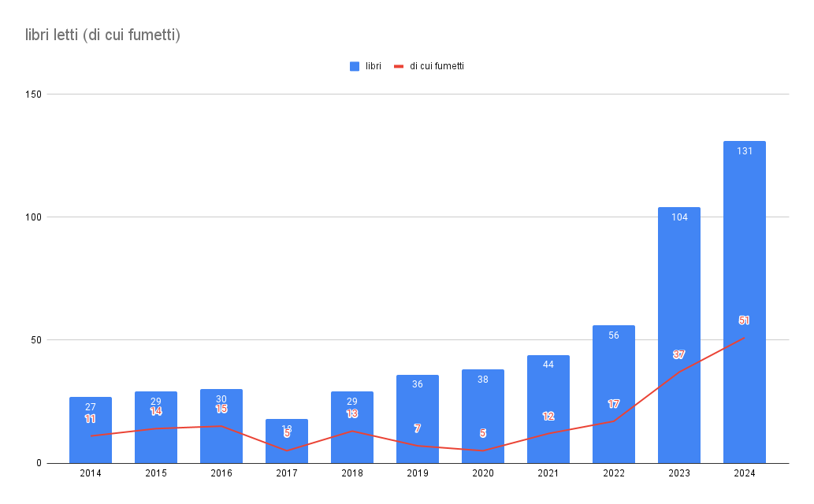The image size is (814, 504).
Task: Click the red data label 37 for 2023
Action: click(679, 355)
